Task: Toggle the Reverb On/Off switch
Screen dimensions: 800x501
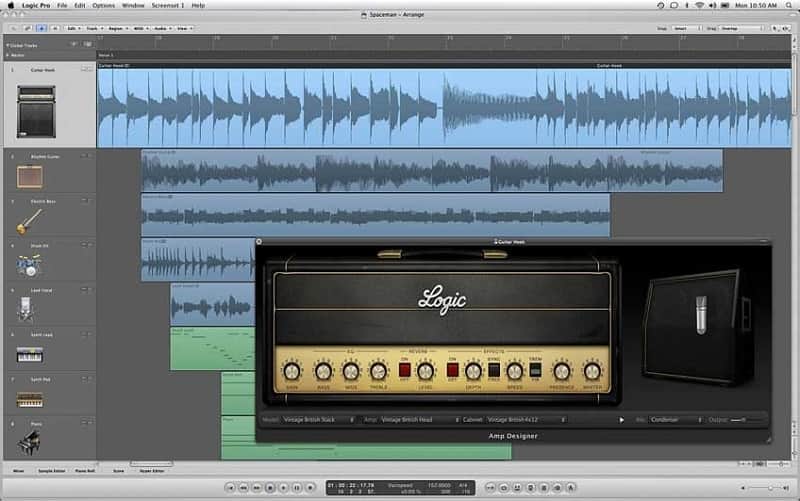Action: click(405, 369)
